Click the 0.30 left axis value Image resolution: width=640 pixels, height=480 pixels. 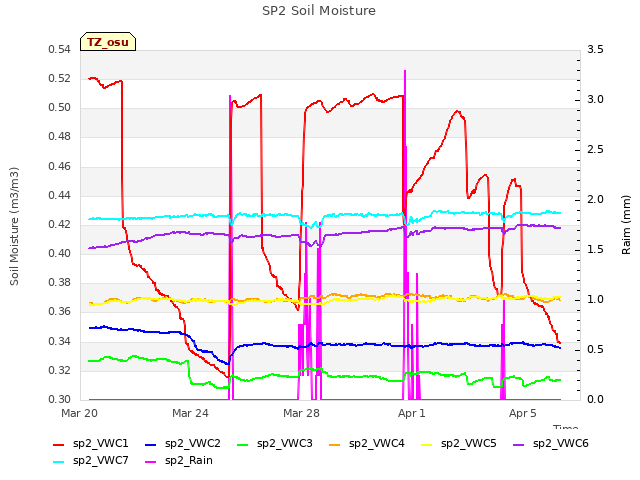tap(60, 400)
